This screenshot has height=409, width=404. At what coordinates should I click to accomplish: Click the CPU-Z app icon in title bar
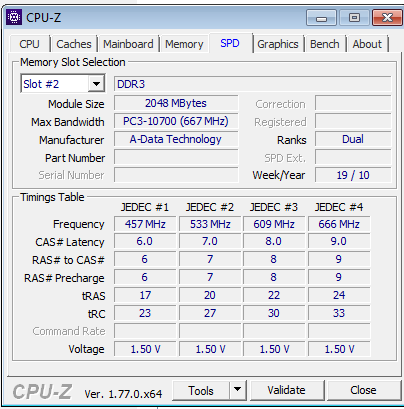point(14,17)
